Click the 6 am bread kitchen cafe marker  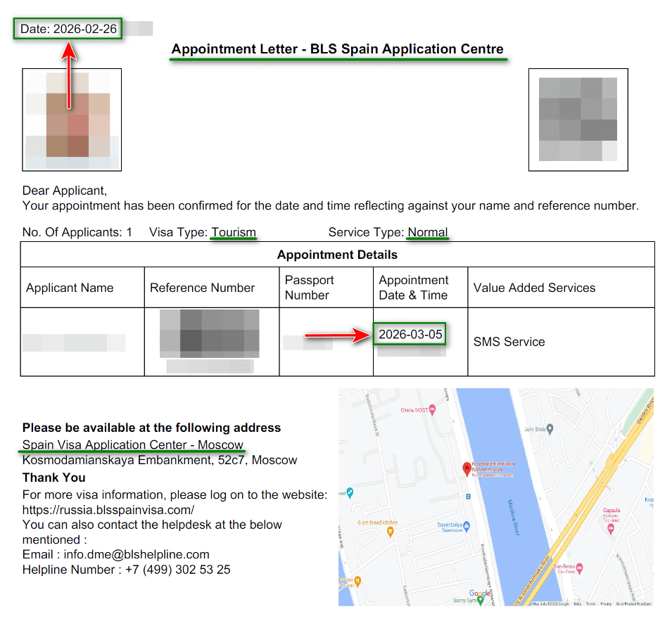390,532
